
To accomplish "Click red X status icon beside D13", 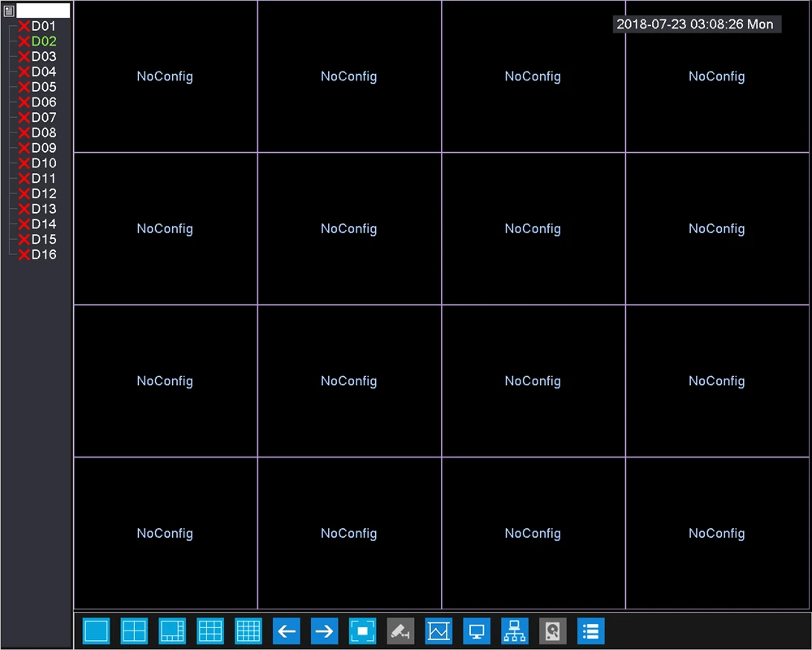I will (24, 209).
